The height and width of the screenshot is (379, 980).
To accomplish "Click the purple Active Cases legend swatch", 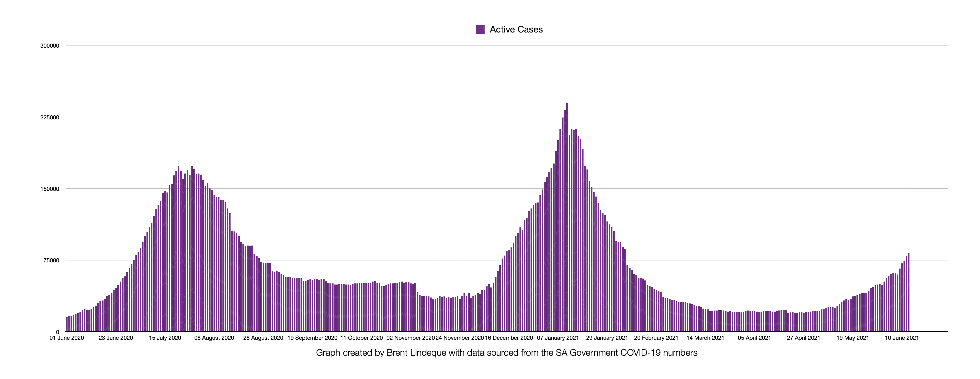I will 480,30.
